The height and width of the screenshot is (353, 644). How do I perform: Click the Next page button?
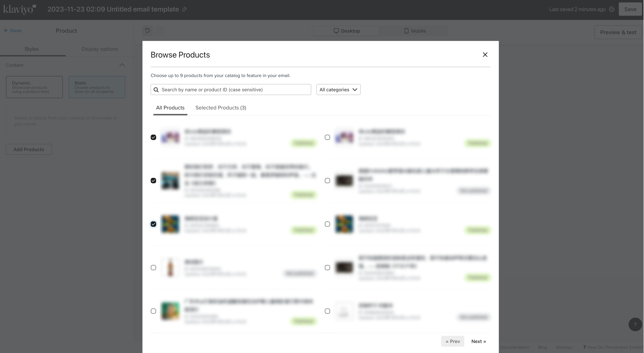[479, 341]
